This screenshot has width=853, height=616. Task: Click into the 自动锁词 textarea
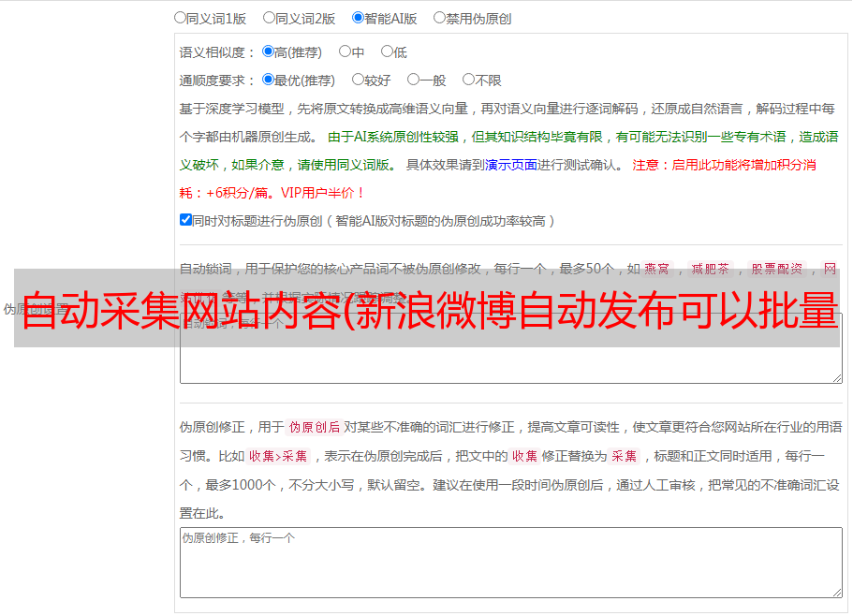[x=511, y=348]
